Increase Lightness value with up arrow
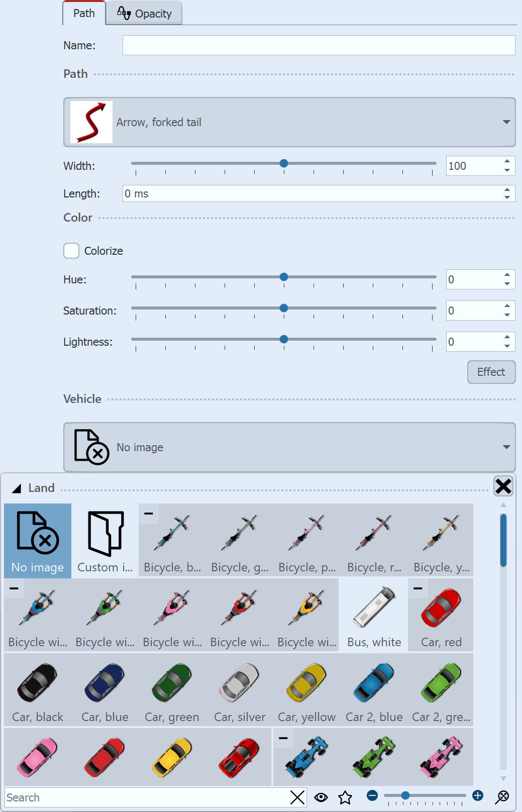522x812 pixels. (x=507, y=337)
